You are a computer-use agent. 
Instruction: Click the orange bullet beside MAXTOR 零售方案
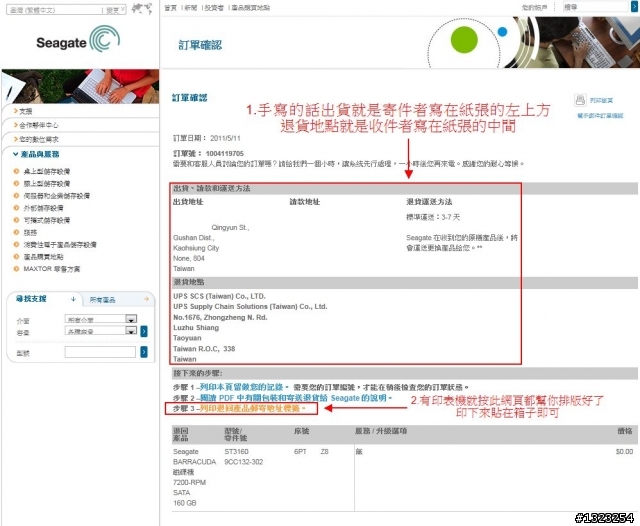point(16,269)
